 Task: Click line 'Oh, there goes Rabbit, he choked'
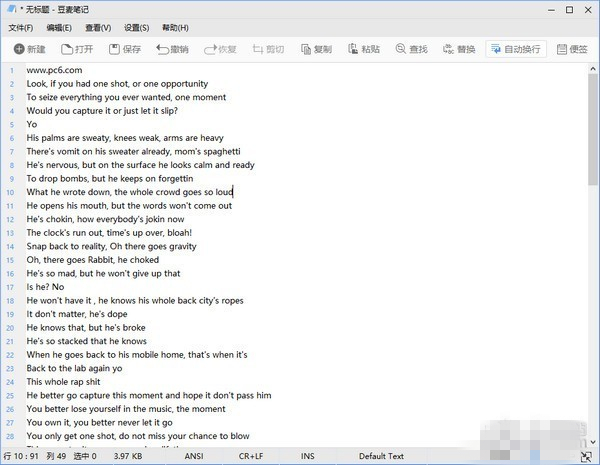[x=93, y=260]
